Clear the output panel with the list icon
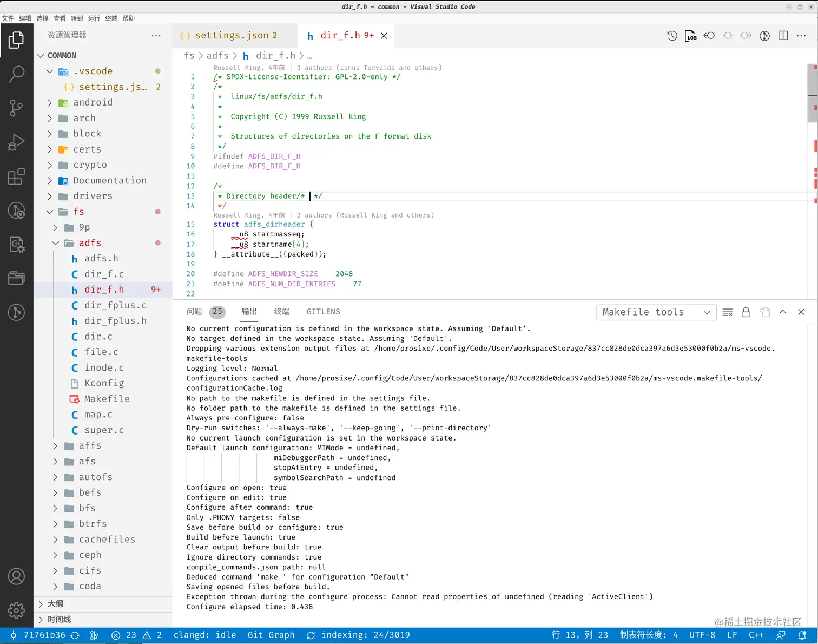 click(728, 312)
